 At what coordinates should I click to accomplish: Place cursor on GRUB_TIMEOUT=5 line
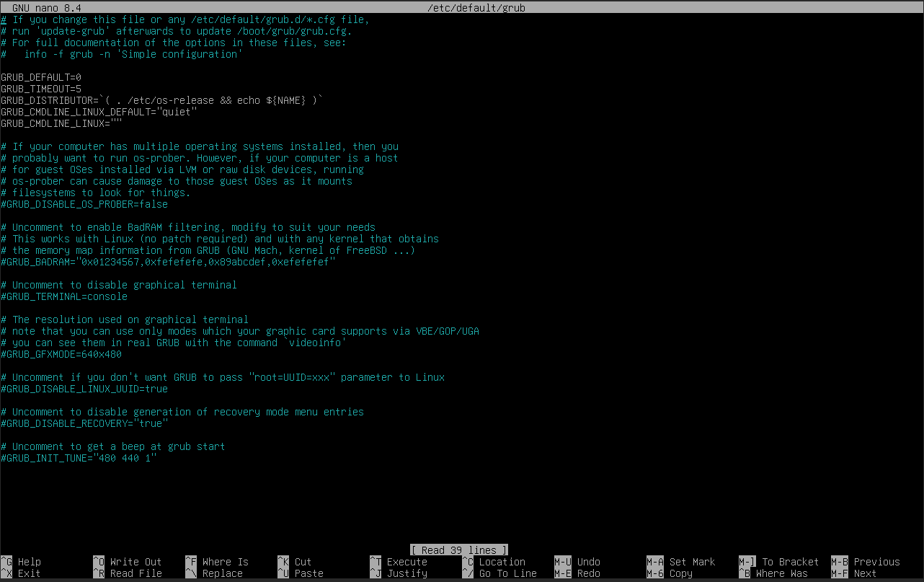pyautogui.click(x=41, y=89)
